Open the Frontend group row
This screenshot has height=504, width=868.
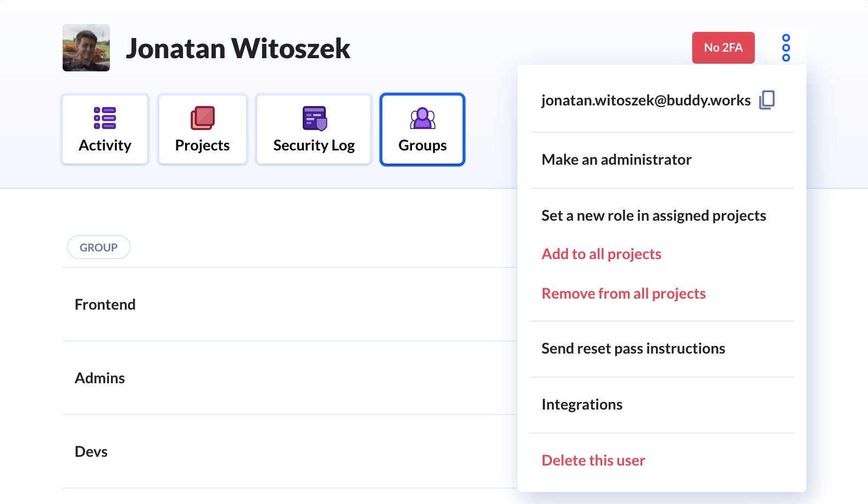pyautogui.click(x=290, y=305)
